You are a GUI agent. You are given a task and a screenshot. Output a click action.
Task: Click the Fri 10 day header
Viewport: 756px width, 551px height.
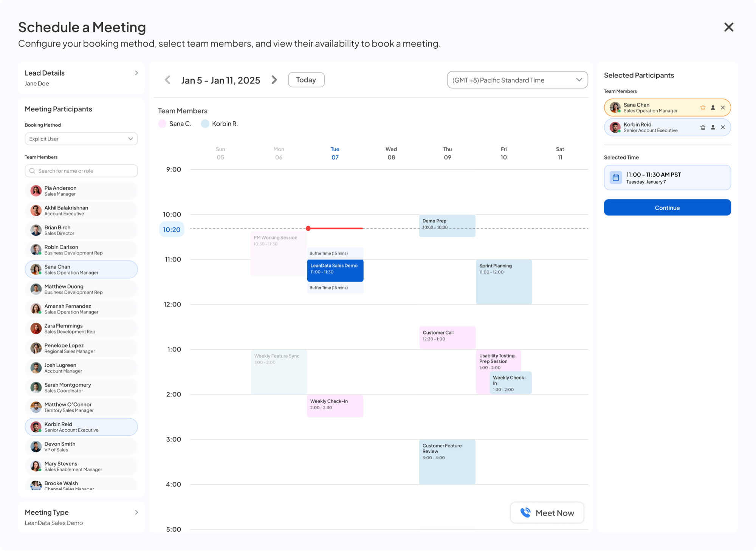tap(504, 153)
